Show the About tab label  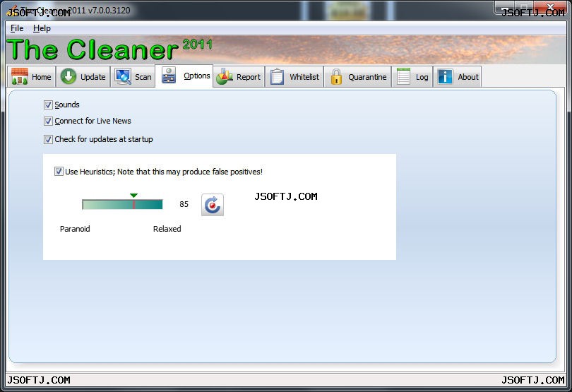468,77
